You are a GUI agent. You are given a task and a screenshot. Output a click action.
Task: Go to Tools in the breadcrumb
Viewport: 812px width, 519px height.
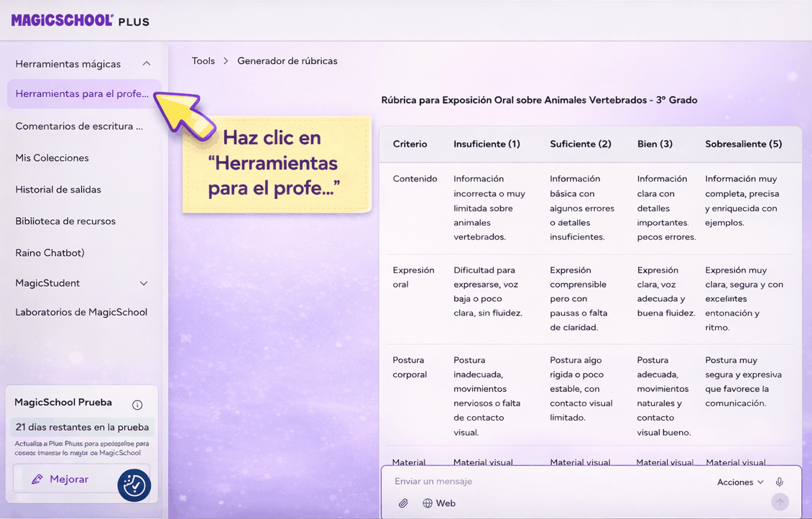click(x=203, y=60)
